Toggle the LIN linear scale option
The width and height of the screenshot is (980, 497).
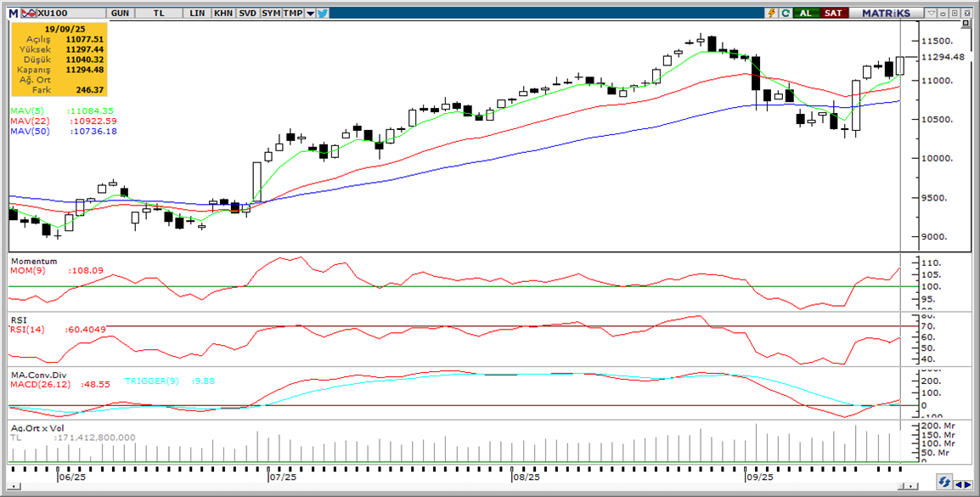(197, 14)
